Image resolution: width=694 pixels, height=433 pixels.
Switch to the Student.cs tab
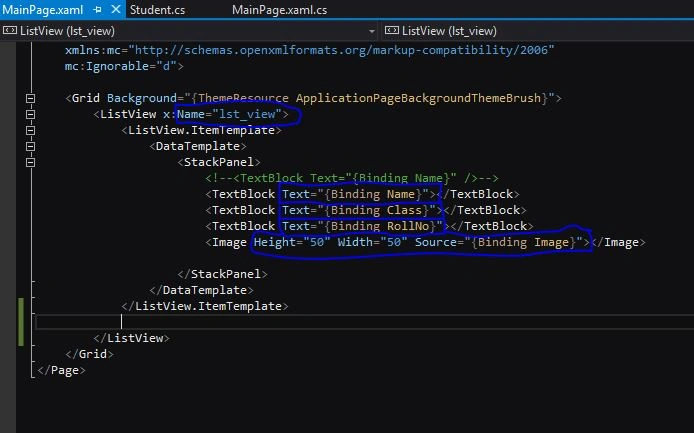point(157,10)
